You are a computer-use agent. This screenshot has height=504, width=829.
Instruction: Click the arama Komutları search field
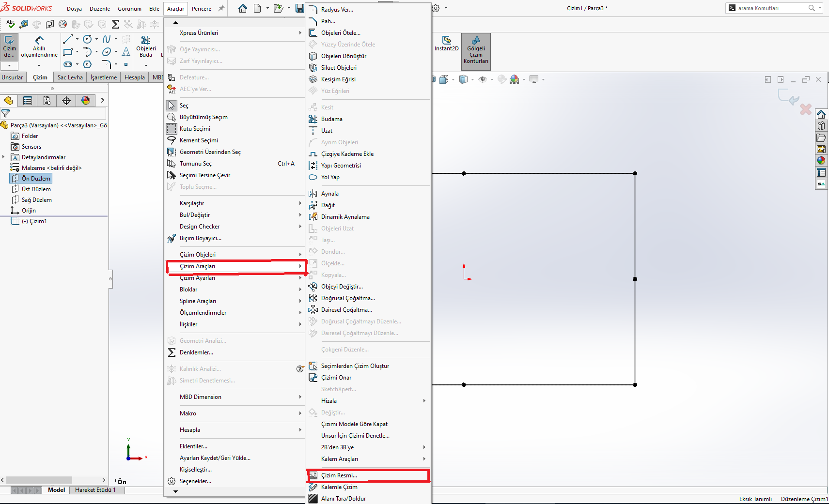[770, 8]
